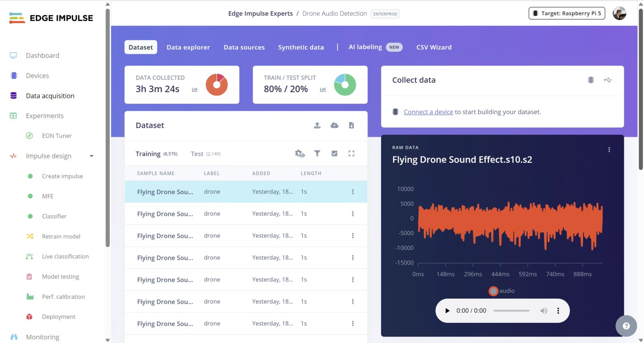Viewport: 644px width, 343px height.
Task: Open Dashboard from the sidebar
Action: tap(42, 56)
